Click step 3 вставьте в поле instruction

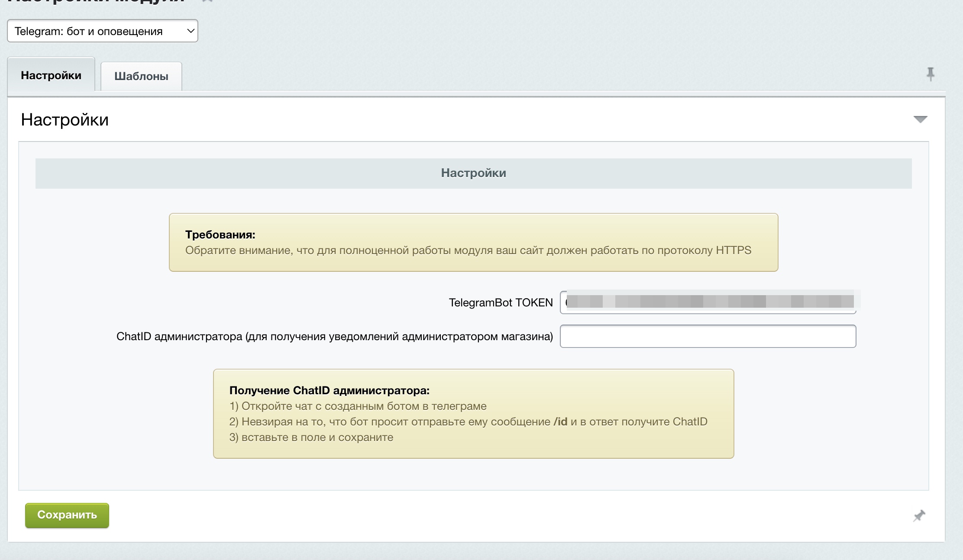[311, 437]
